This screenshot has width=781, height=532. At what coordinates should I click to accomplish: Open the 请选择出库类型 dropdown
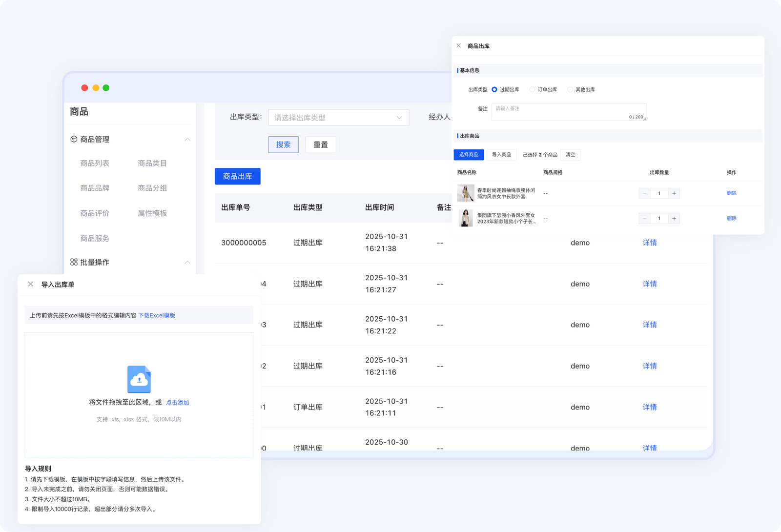click(338, 117)
